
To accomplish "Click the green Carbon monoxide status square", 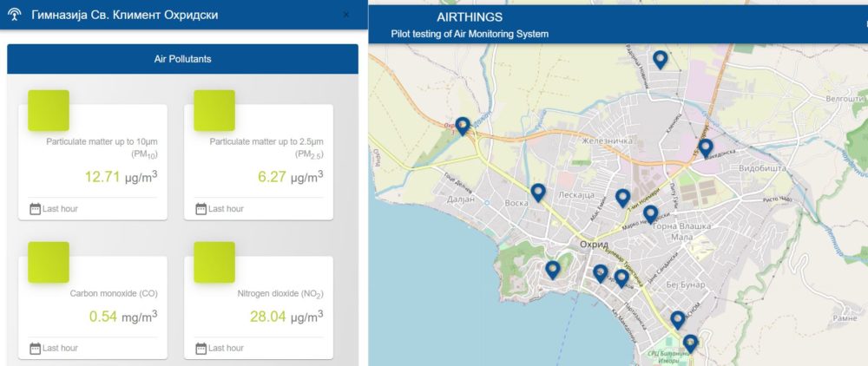I will pyautogui.click(x=49, y=262).
